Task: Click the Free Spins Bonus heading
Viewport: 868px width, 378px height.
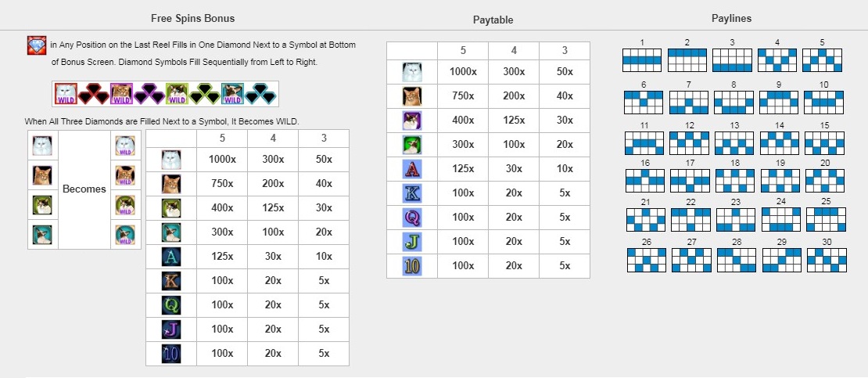Action: (x=192, y=18)
